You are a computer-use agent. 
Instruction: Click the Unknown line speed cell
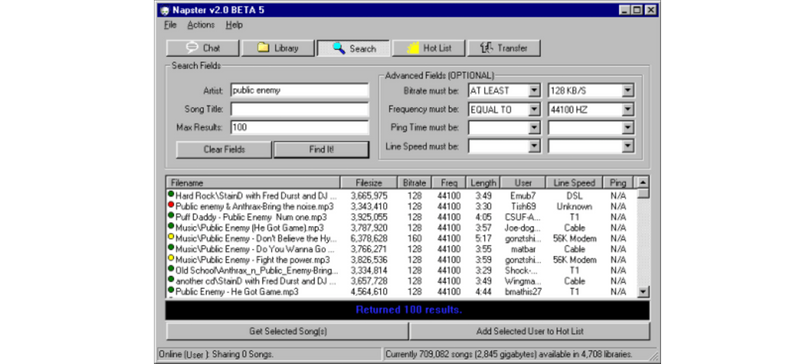tap(574, 206)
